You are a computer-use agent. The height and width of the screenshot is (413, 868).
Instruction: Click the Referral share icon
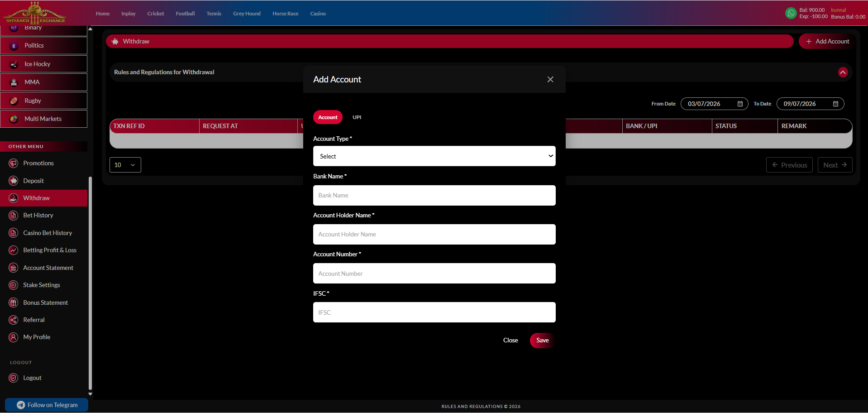point(14,320)
